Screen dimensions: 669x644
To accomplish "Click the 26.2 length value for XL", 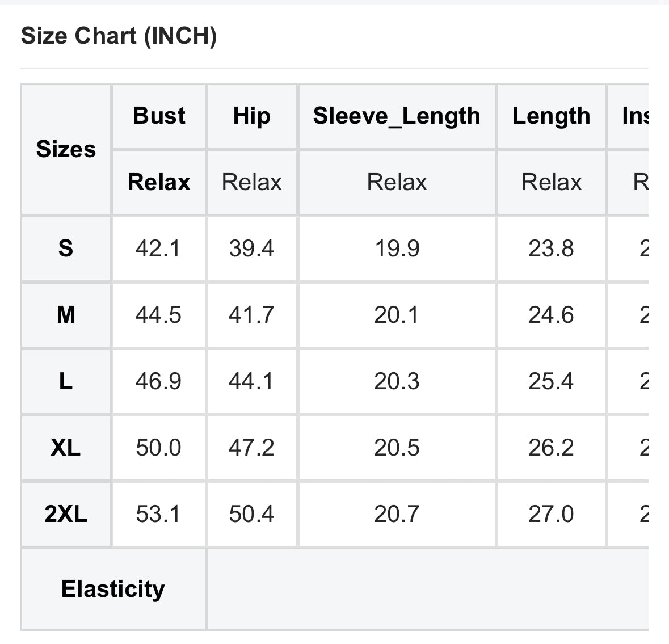I will click(551, 448).
